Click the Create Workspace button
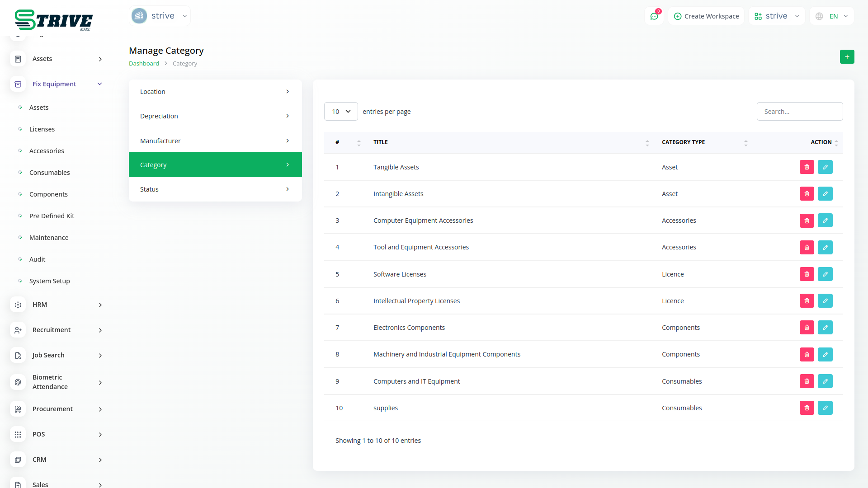868x488 pixels. coord(706,16)
